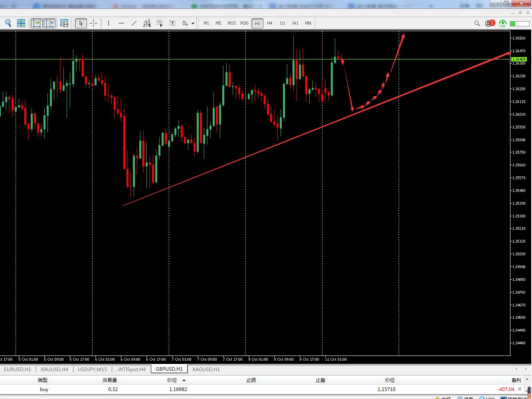Click the 6 Oct 09:00 time label

[x=131, y=359]
